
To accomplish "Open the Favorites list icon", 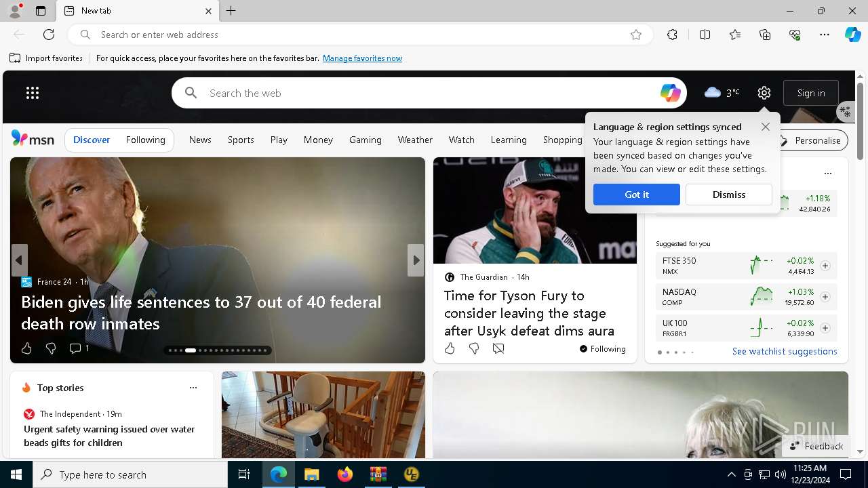I will pyautogui.click(x=735, y=35).
